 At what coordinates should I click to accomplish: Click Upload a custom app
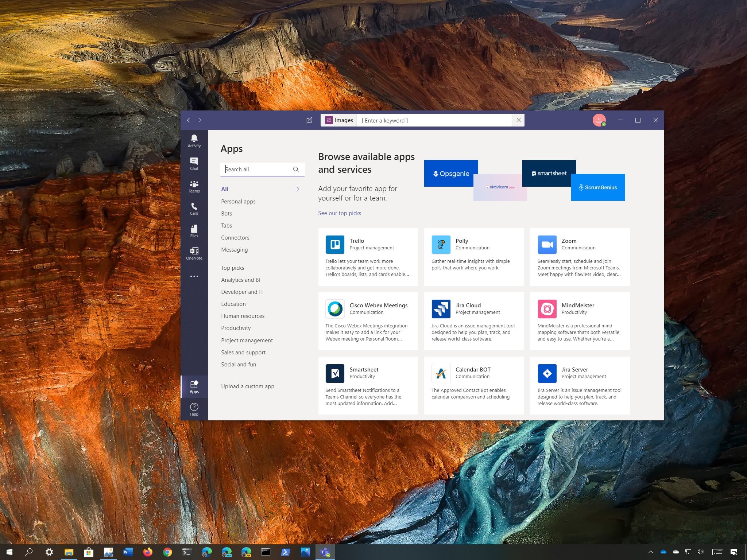click(x=248, y=386)
